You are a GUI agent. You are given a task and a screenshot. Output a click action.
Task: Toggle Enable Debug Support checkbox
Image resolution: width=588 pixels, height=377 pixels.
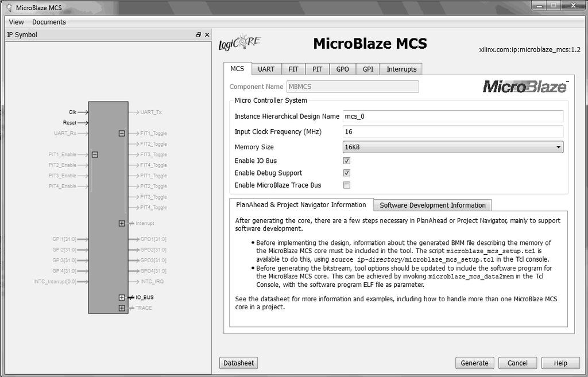pos(347,173)
